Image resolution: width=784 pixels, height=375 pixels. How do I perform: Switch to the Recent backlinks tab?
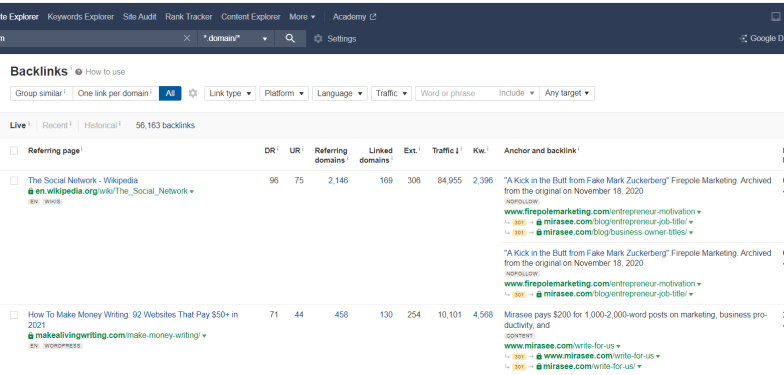tap(55, 126)
